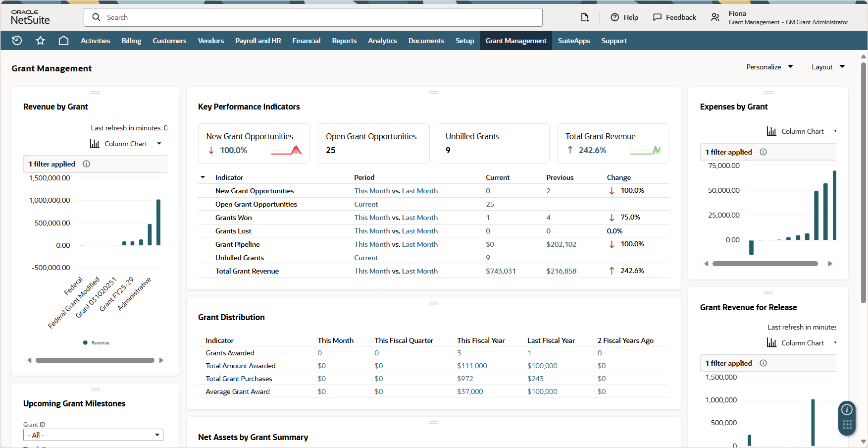Open the Personalize dropdown
The width and height of the screenshot is (868, 448).
[x=769, y=66]
